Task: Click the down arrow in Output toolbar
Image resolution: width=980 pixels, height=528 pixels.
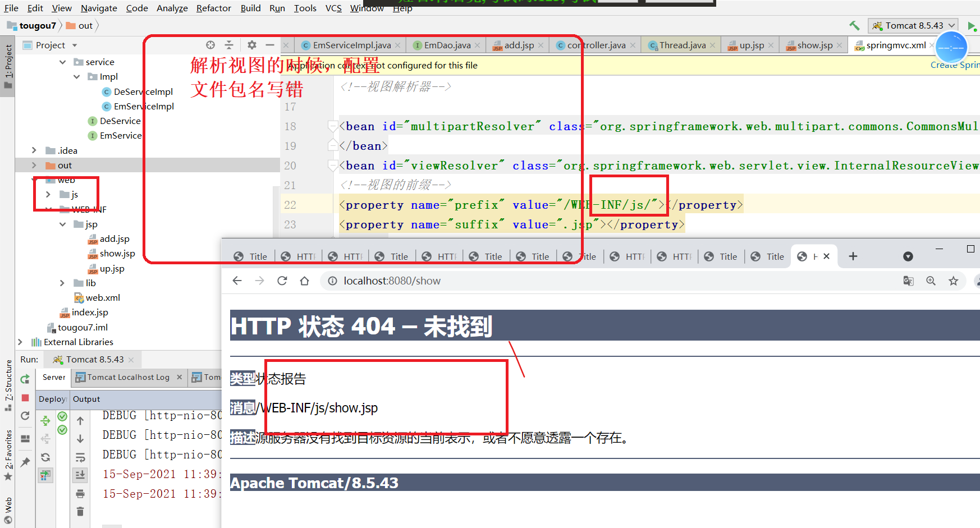Action: coord(80,439)
